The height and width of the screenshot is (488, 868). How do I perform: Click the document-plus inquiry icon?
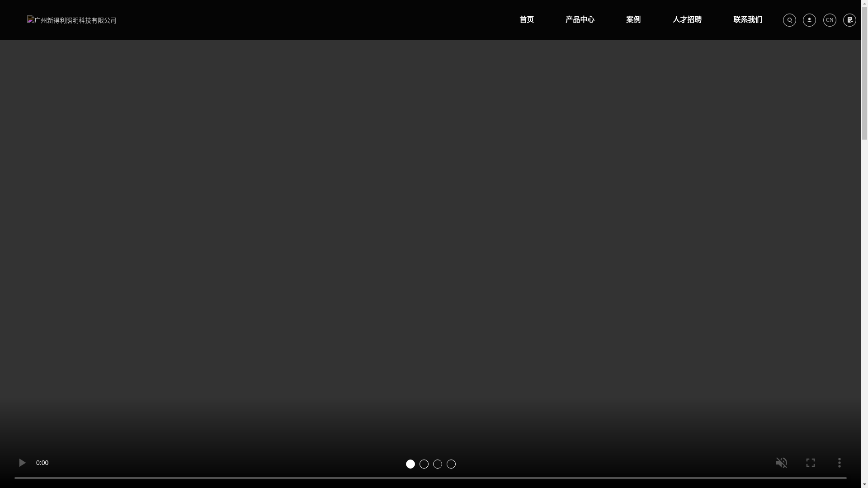[x=849, y=20]
